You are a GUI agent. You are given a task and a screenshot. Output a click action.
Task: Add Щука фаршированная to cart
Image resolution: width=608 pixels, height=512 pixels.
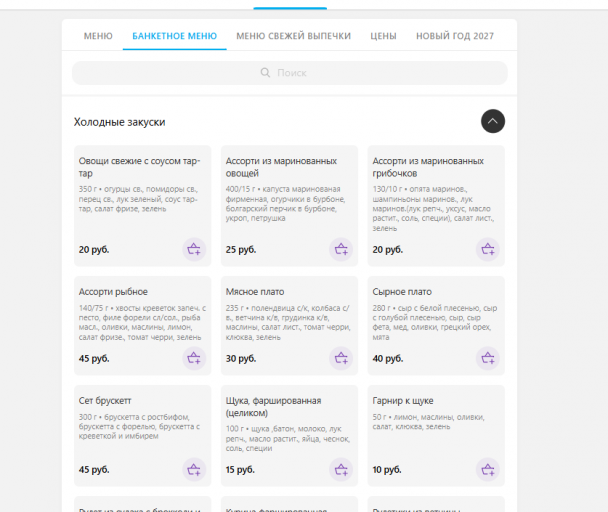tap(341, 470)
